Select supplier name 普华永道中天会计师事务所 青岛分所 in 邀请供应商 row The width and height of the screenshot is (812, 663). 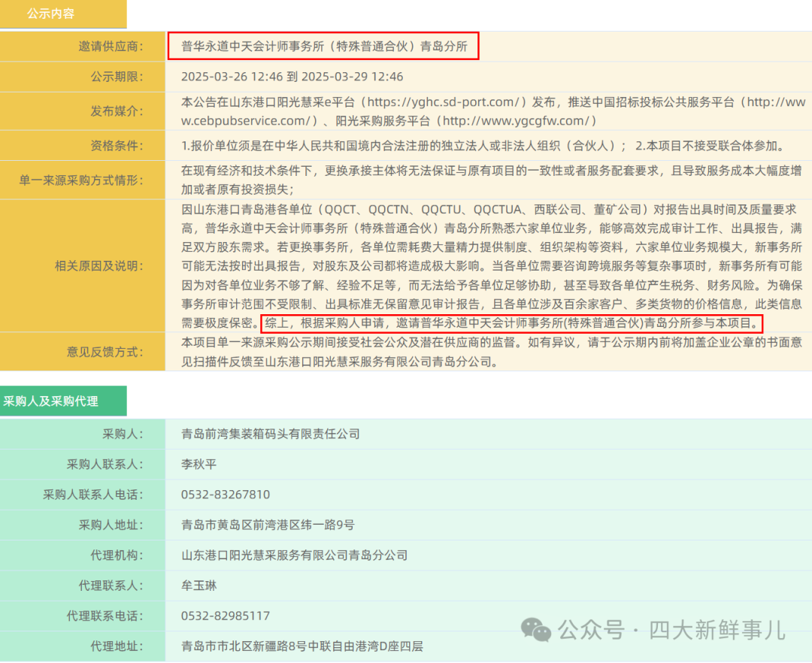click(324, 47)
